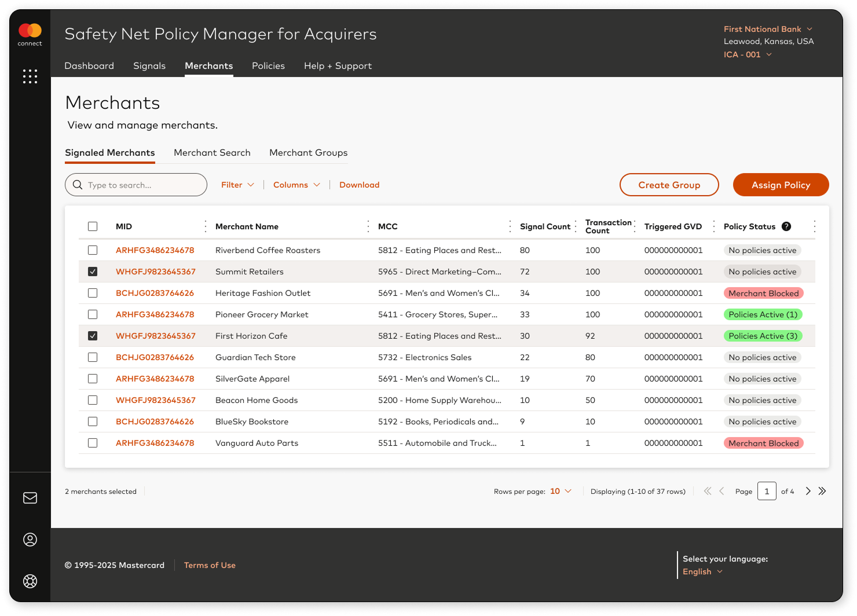Screen dimensions: 857x616
Task: Open the Filter dropdown
Action: pos(237,185)
